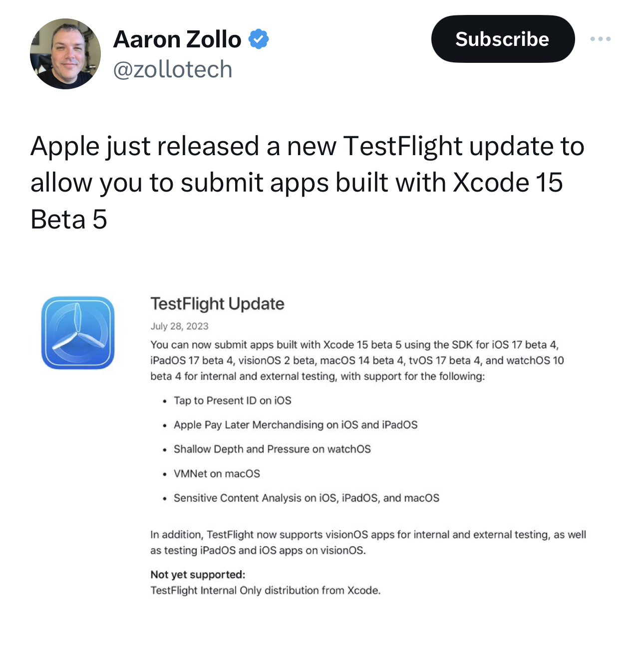Click the July 28, 2023 date
Screen dimensions: 644x648
[179, 326]
